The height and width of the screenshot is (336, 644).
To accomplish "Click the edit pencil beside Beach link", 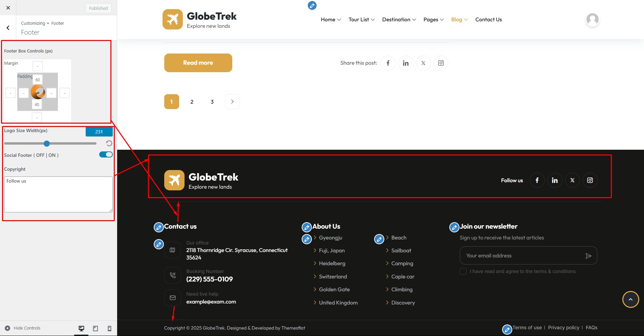I will click(379, 239).
